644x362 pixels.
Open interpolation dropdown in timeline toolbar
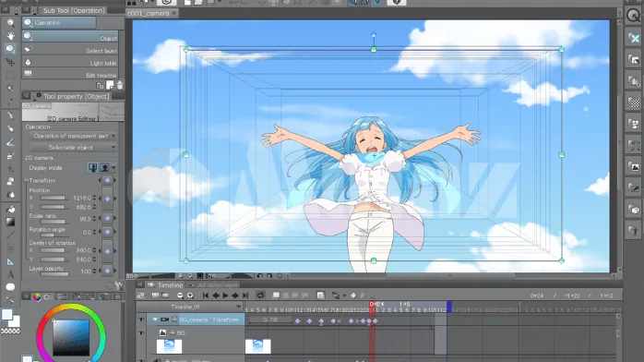344,296
